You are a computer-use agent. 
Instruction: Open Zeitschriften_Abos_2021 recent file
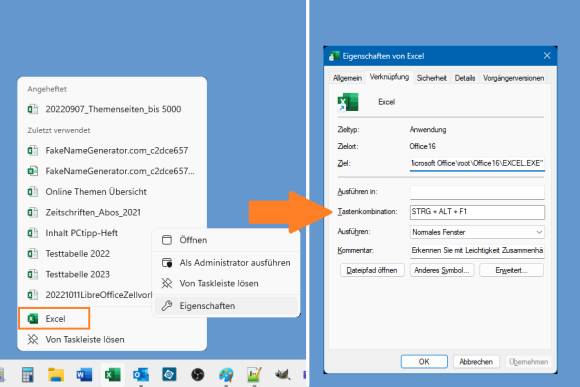pos(112,212)
